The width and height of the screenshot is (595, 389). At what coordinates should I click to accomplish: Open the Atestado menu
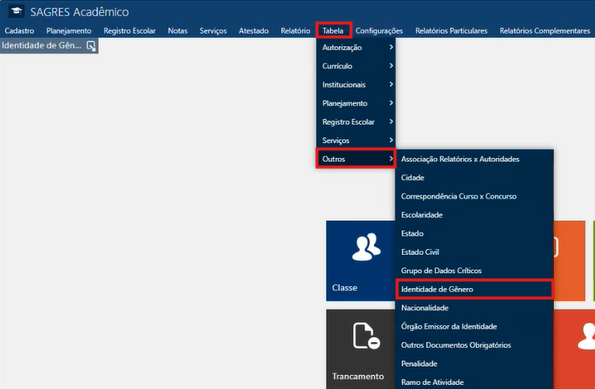(253, 31)
